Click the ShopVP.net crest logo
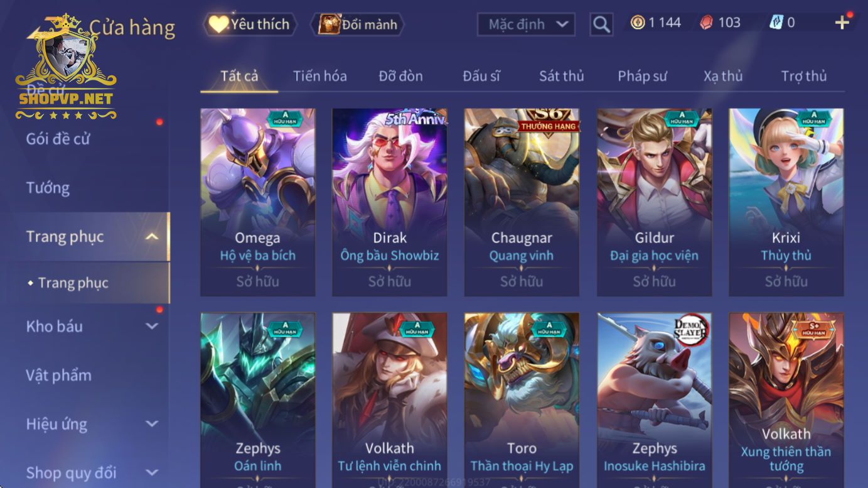The width and height of the screenshot is (868, 488). pyautogui.click(x=66, y=66)
